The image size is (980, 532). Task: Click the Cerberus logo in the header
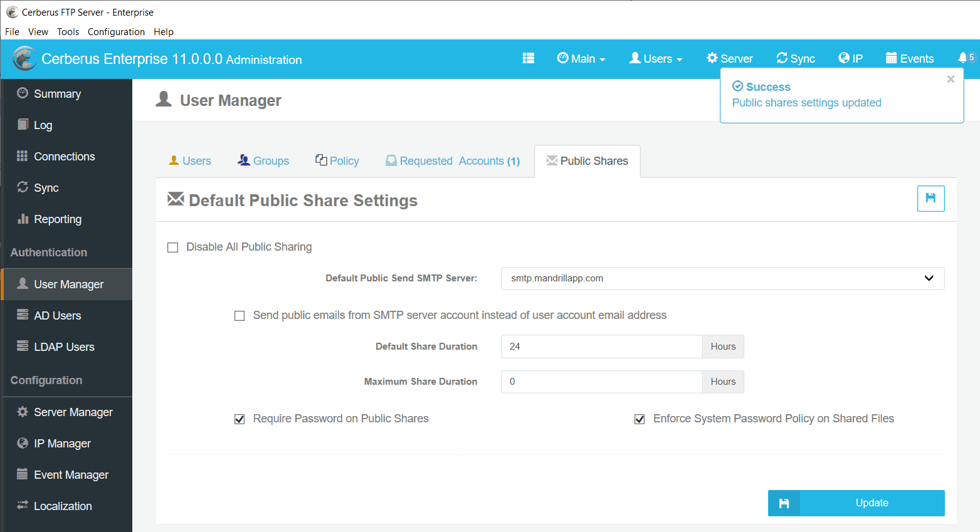(24, 58)
